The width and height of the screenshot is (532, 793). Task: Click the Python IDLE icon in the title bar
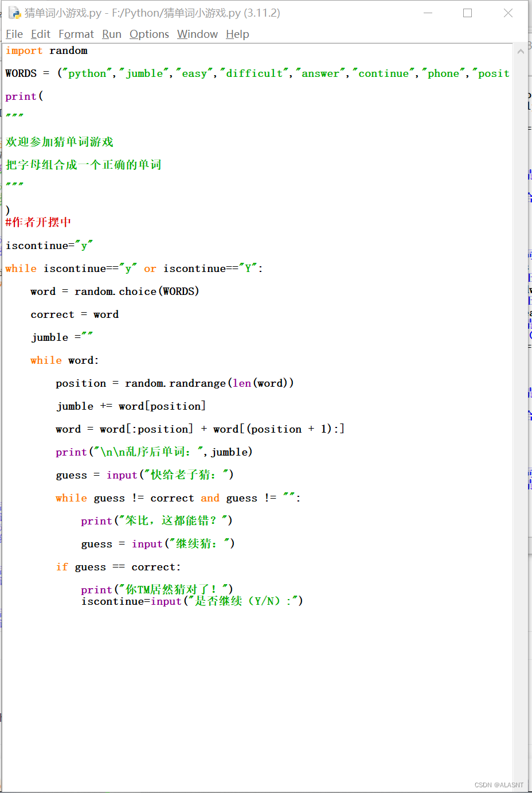[13, 13]
